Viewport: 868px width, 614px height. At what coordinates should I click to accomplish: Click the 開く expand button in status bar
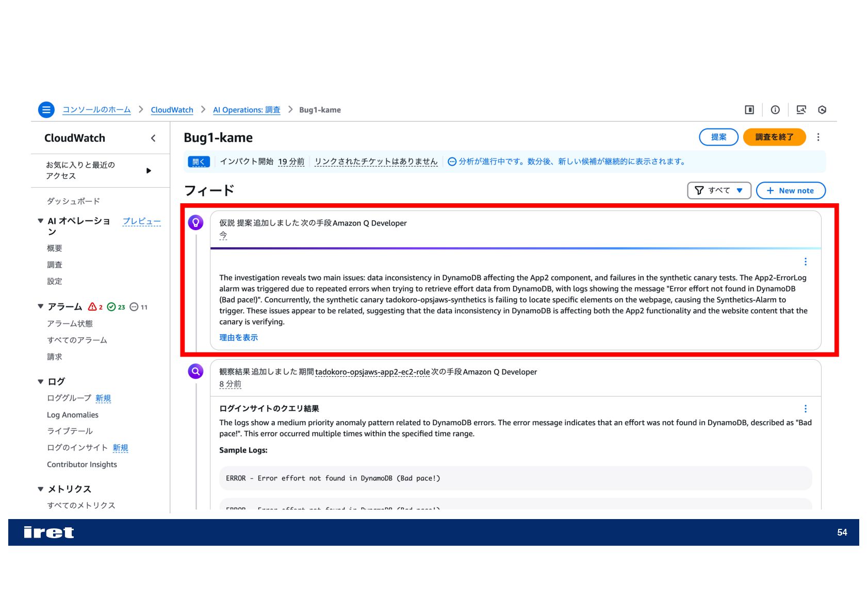pyautogui.click(x=199, y=162)
